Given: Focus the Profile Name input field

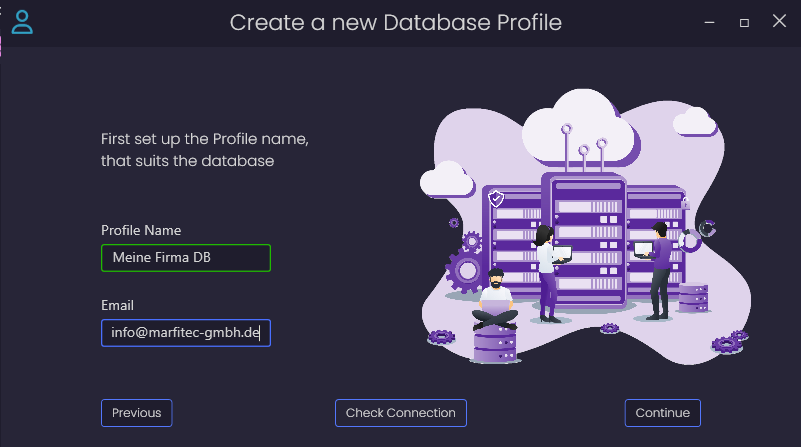Looking at the screenshot, I should click(186, 258).
